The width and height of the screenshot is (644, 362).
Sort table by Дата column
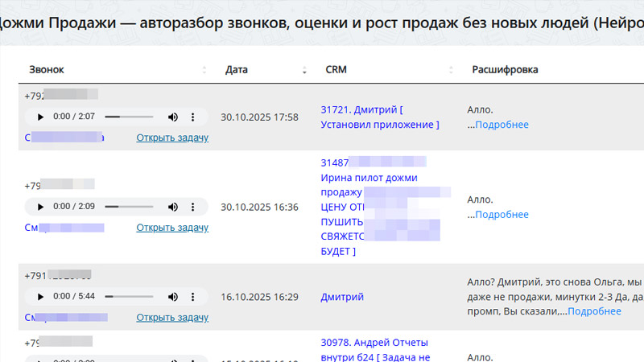click(304, 70)
